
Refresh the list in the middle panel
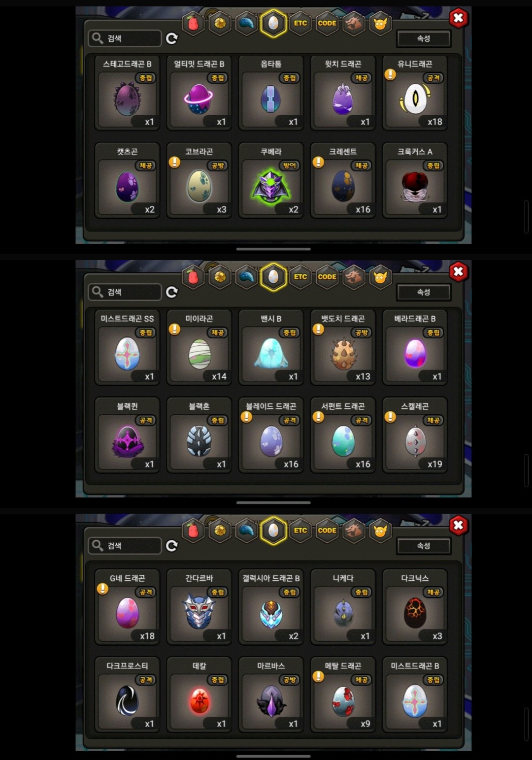(171, 292)
